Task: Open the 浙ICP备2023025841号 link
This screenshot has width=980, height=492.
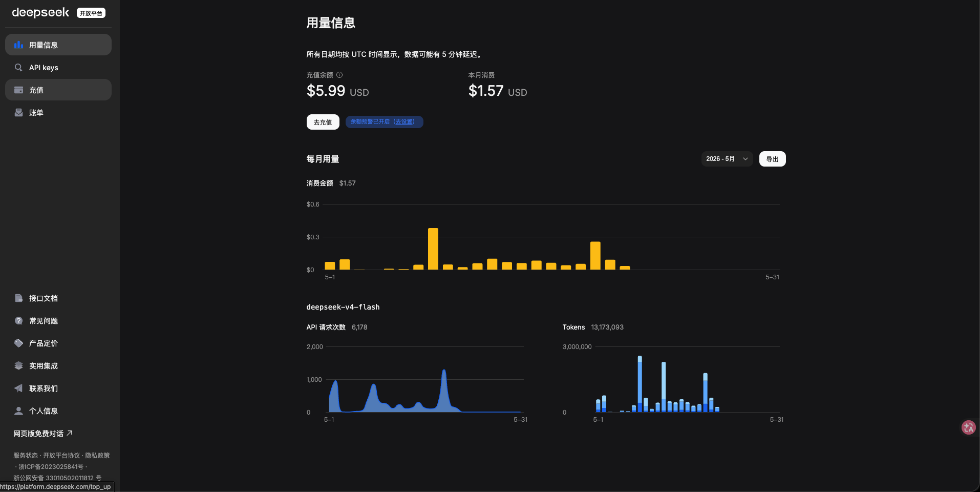Action: pos(51,466)
